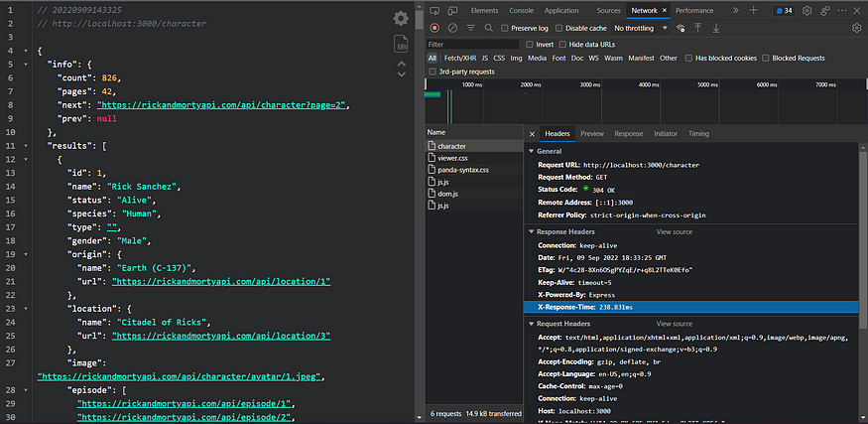The image size is (868, 424).
Task: Open the Response tab of the request
Action: click(628, 133)
